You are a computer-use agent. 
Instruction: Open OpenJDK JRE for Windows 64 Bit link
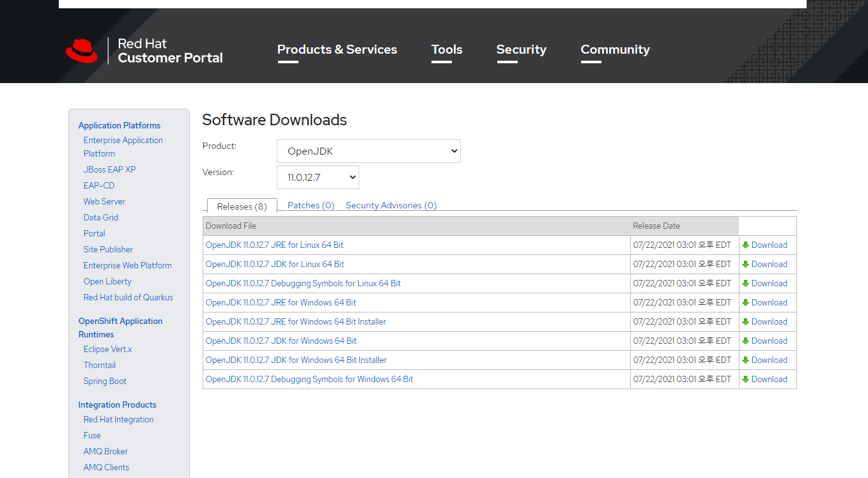coord(281,303)
